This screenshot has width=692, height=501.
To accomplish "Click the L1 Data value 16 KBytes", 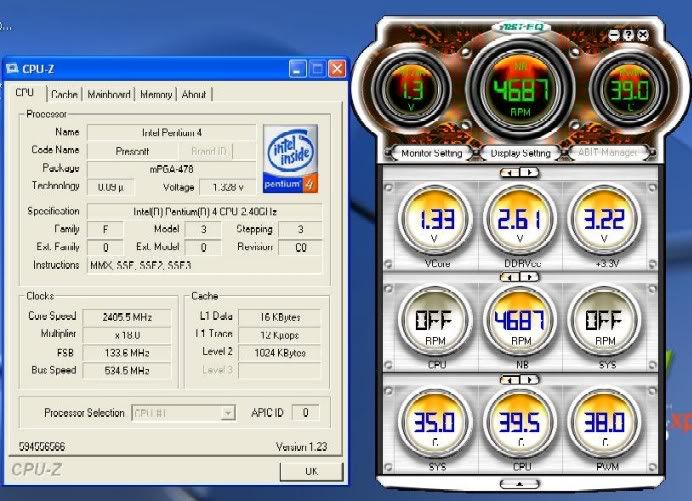I will coord(280,317).
